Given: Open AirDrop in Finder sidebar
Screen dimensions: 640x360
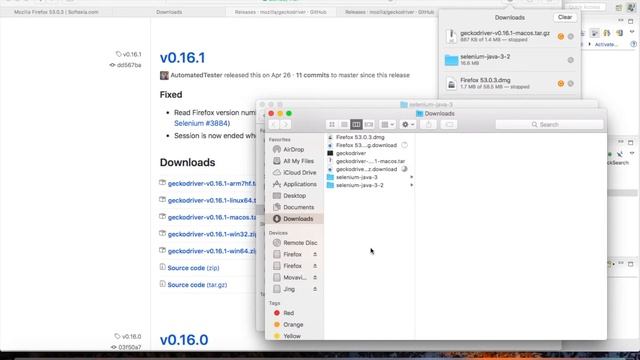Looking at the screenshot, I should coord(294,149).
